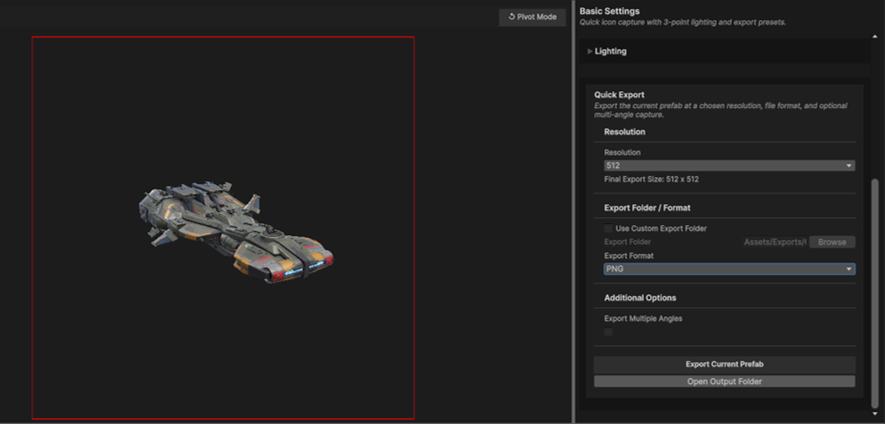Toggle the Export Multiple Angles checkbox

(608, 332)
